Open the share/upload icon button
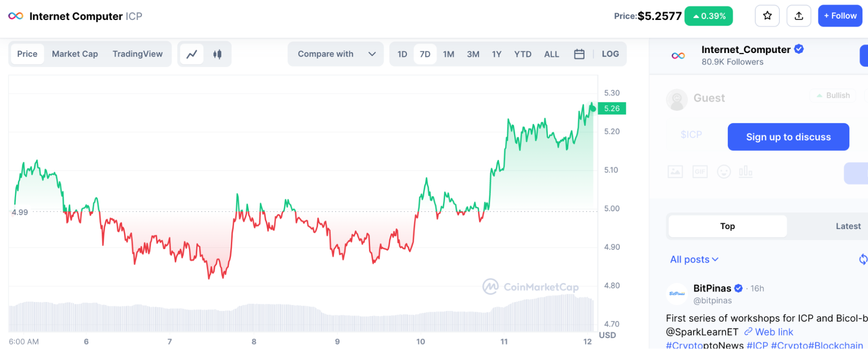Image resolution: width=868 pixels, height=349 pixels. coord(799,16)
